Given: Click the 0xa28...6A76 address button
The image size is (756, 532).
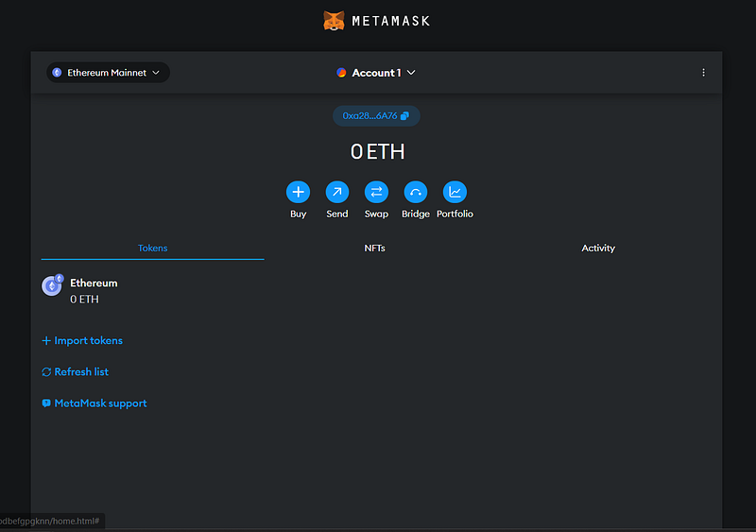Looking at the screenshot, I should (x=376, y=116).
